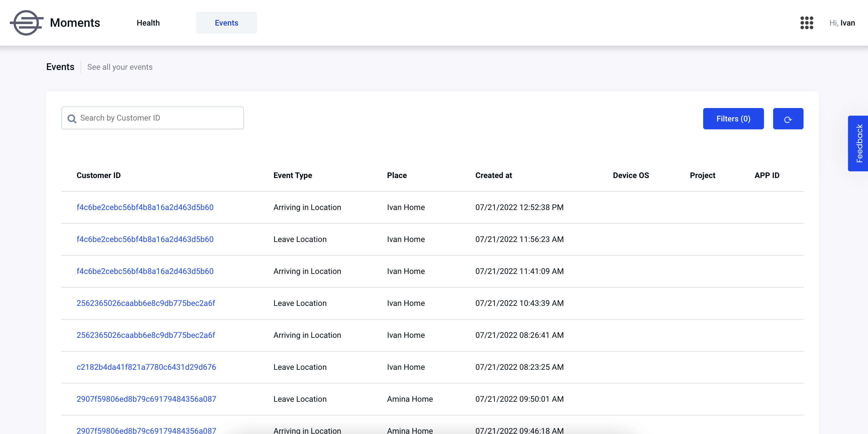Screen dimensions: 868x434
Task: Focus the Search by Customer ID field
Action: [153, 118]
